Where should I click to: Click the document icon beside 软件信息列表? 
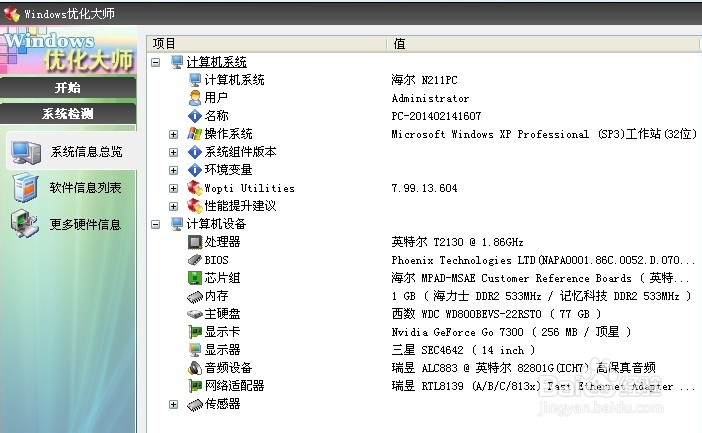pos(26,188)
